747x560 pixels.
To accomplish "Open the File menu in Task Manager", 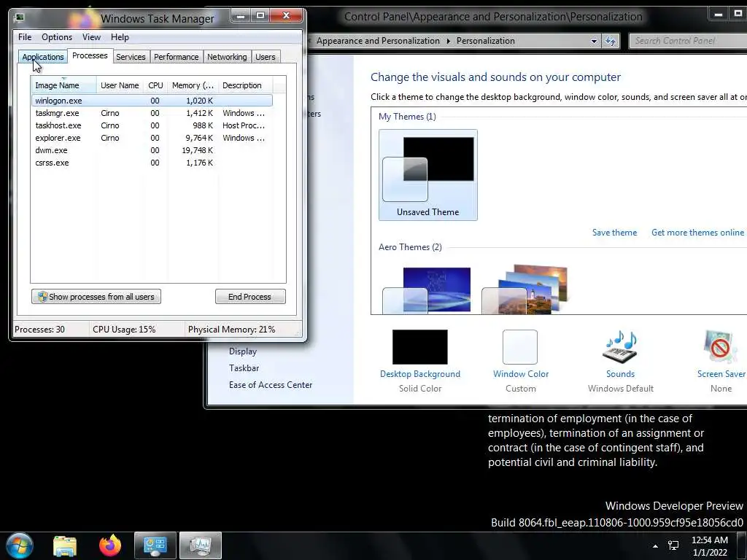I will pos(25,37).
